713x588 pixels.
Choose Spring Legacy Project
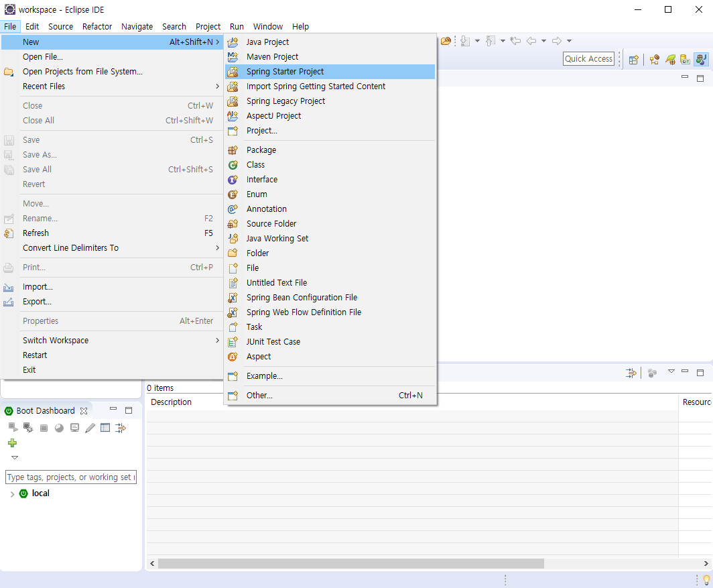pos(330,101)
